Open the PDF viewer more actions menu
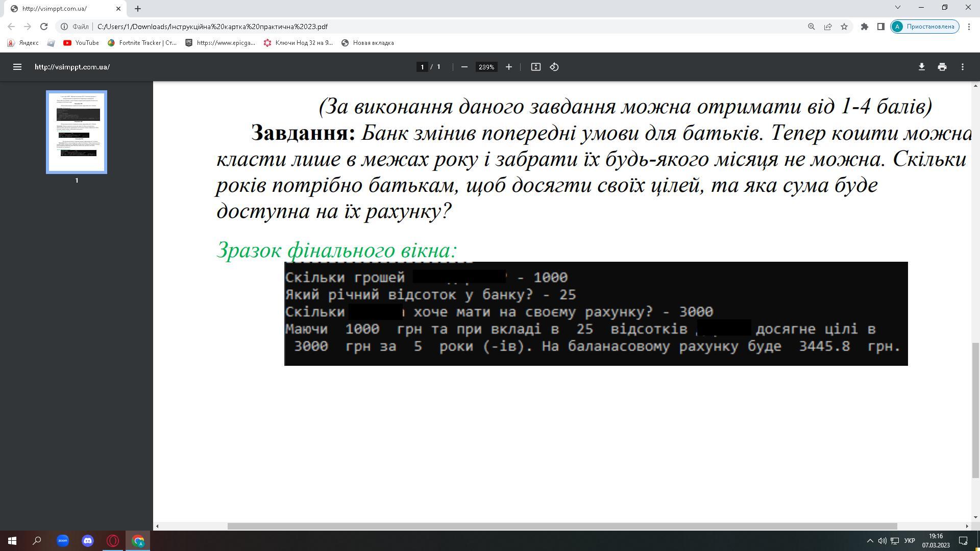Screen dimensions: 980x551 coord(962,67)
